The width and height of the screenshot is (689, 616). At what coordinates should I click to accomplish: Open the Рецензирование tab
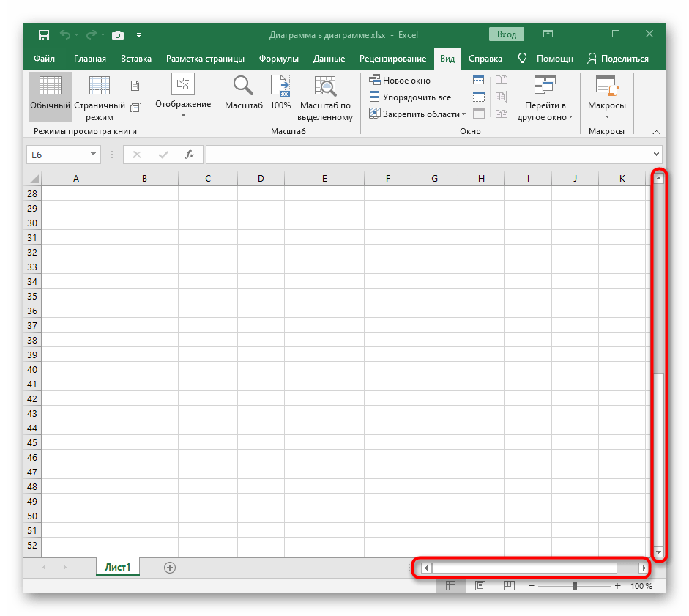[392, 59]
